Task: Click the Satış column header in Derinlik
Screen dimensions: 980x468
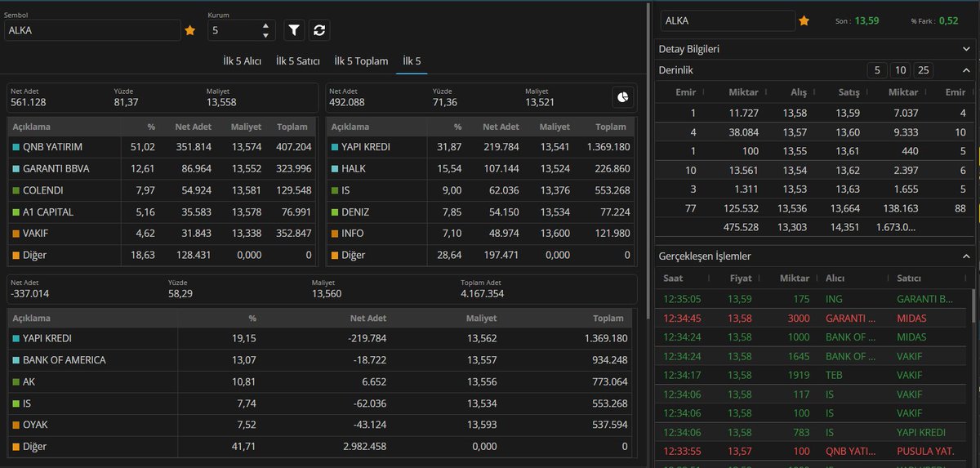Action: [848, 92]
